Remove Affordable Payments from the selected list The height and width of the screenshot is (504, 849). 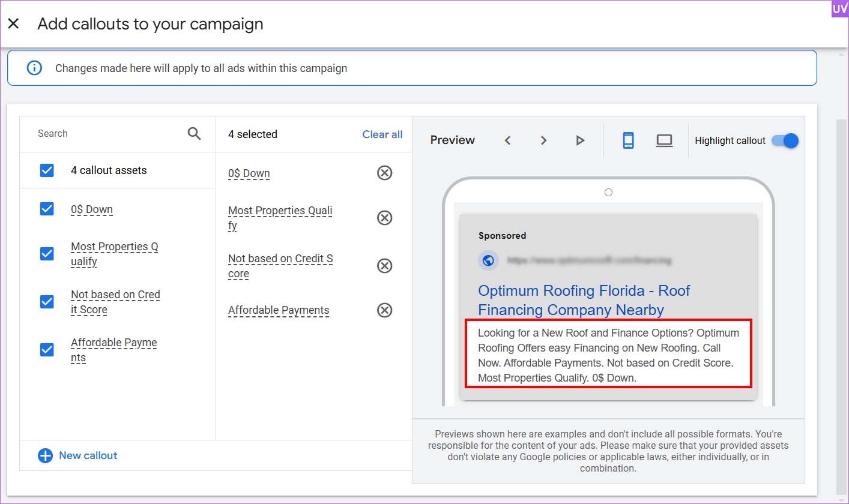[384, 310]
